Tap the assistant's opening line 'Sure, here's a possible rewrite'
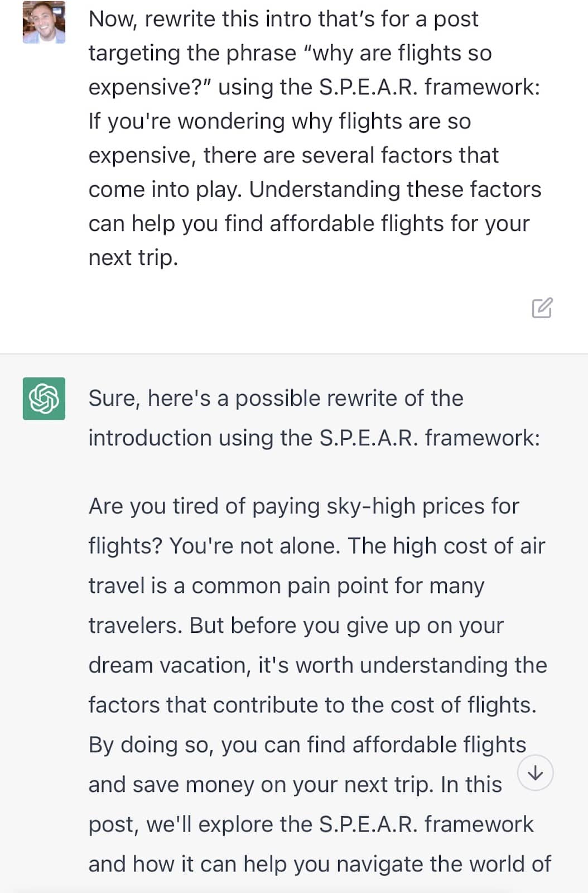 pyautogui.click(x=276, y=399)
